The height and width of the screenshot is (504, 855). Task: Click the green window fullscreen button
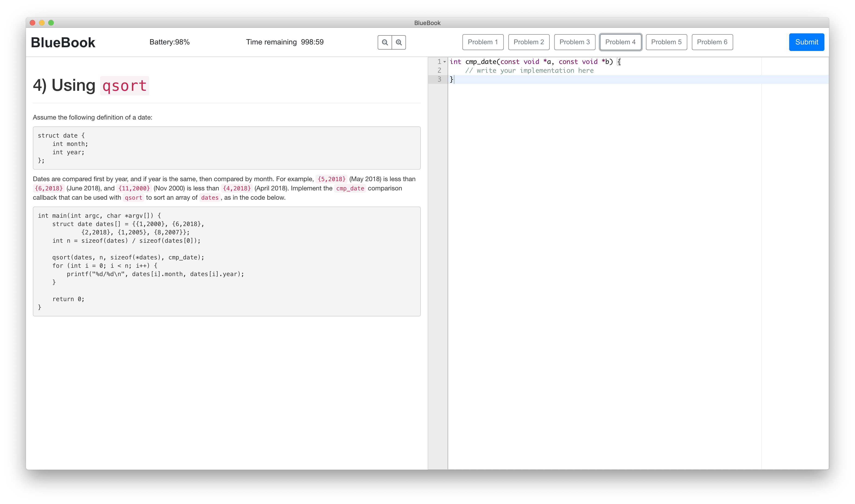pos(51,23)
